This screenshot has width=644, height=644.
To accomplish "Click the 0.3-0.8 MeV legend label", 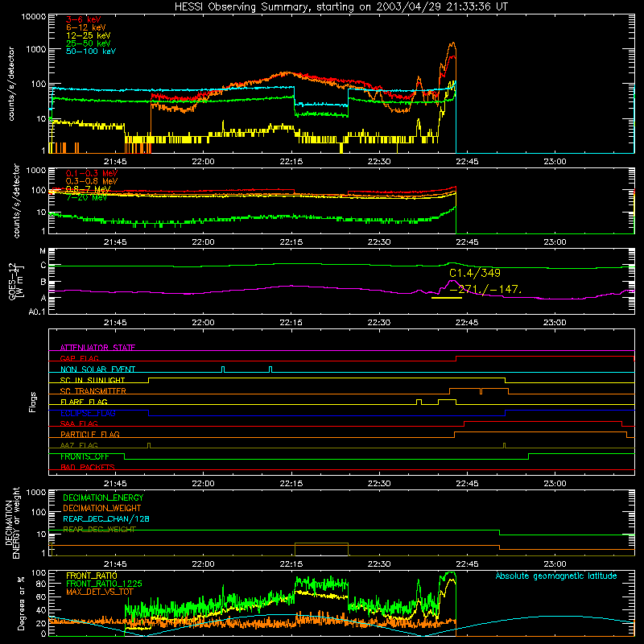I will 92,181.
